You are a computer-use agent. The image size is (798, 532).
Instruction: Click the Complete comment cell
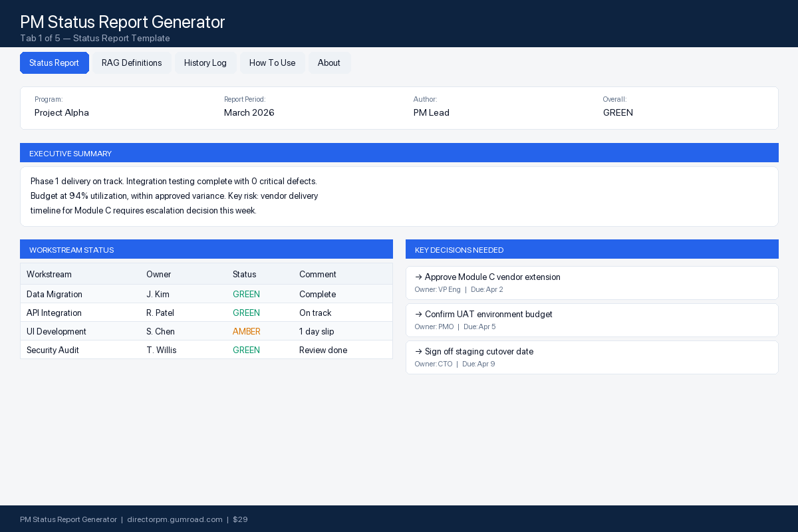coord(317,294)
